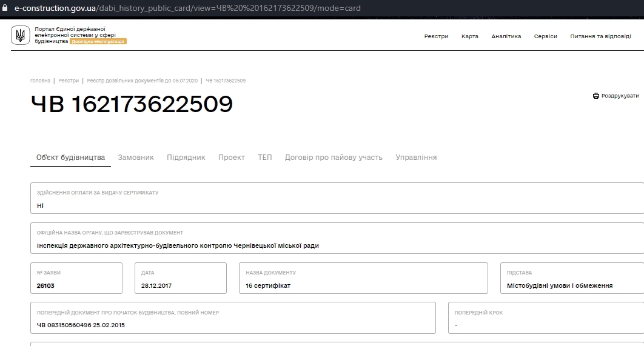
Task: Switch to the Підрядник tab
Action: coord(186,158)
